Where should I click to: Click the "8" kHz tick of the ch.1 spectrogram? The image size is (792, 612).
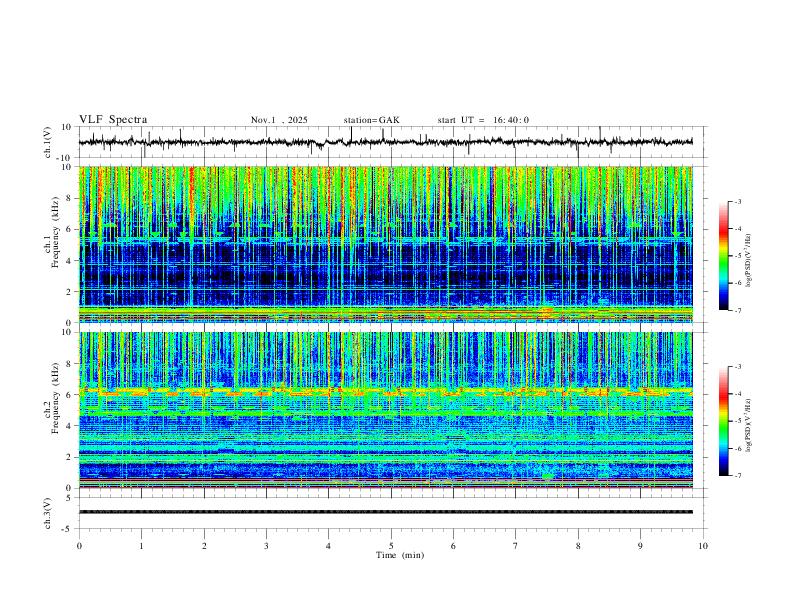(70, 198)
